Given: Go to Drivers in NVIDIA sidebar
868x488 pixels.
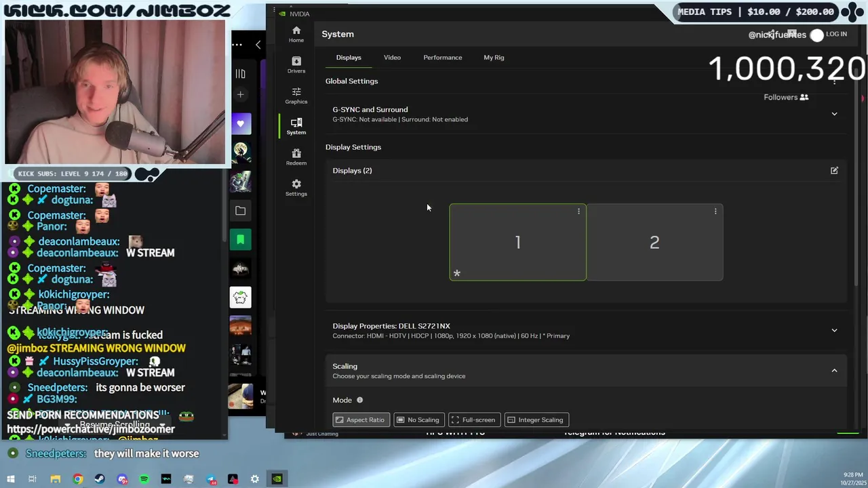Looking at the screenshot, I should click(296, 65).
